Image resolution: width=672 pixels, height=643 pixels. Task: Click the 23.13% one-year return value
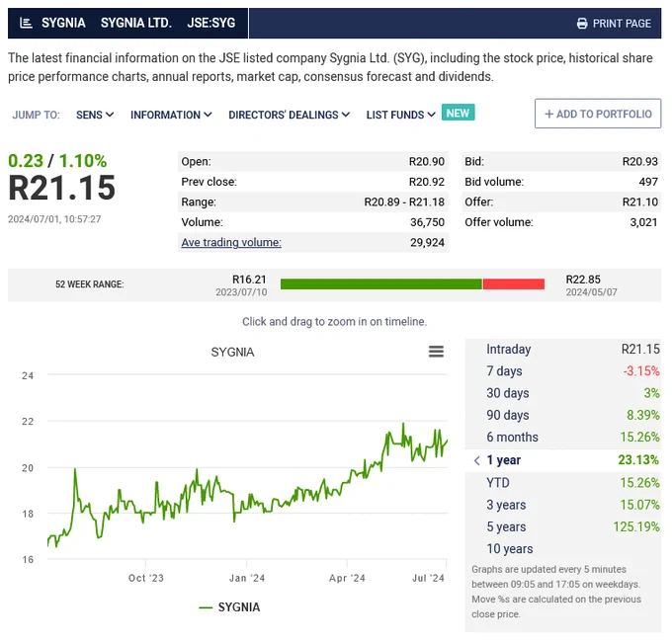click(x=638, y=460)
